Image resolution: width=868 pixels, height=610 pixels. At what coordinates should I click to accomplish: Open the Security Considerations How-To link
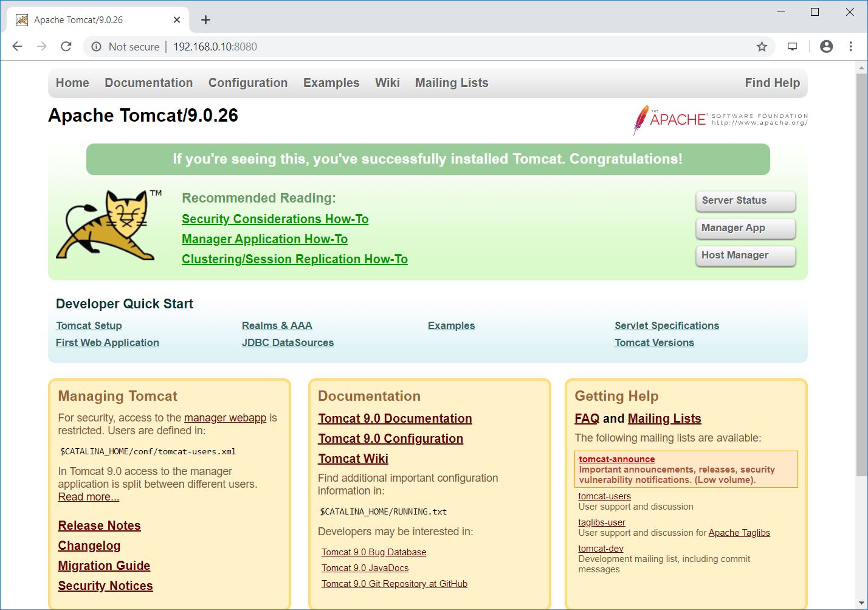275,219
